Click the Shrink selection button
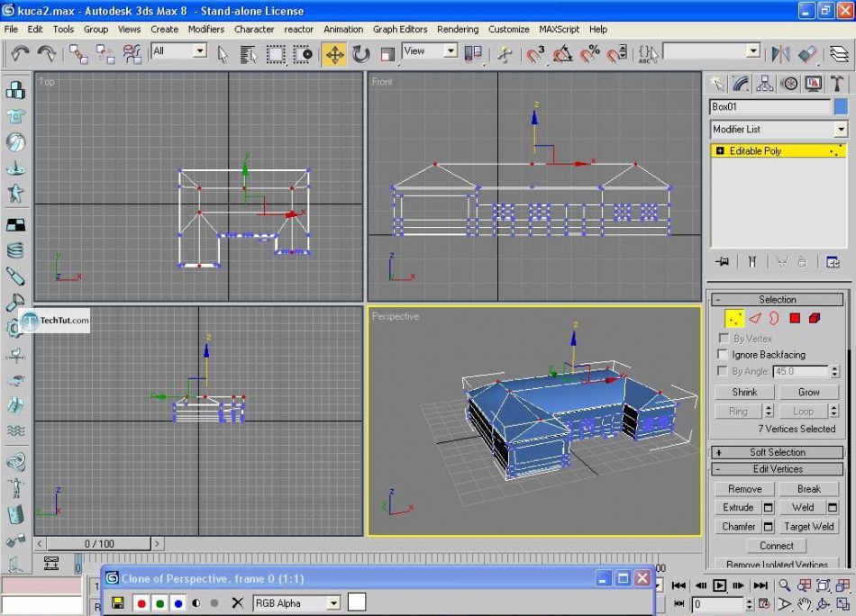The image size is (856, 616). [744, 393]
